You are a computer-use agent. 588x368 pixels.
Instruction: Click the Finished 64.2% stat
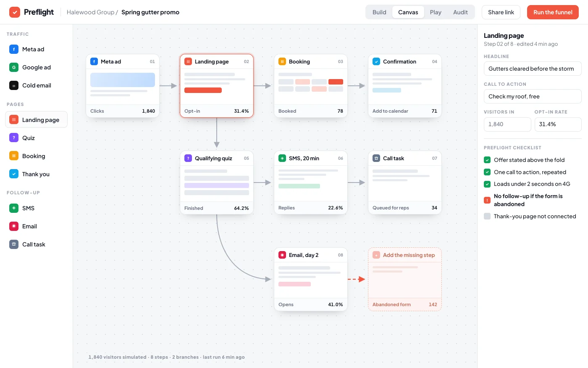click(217, 208)
